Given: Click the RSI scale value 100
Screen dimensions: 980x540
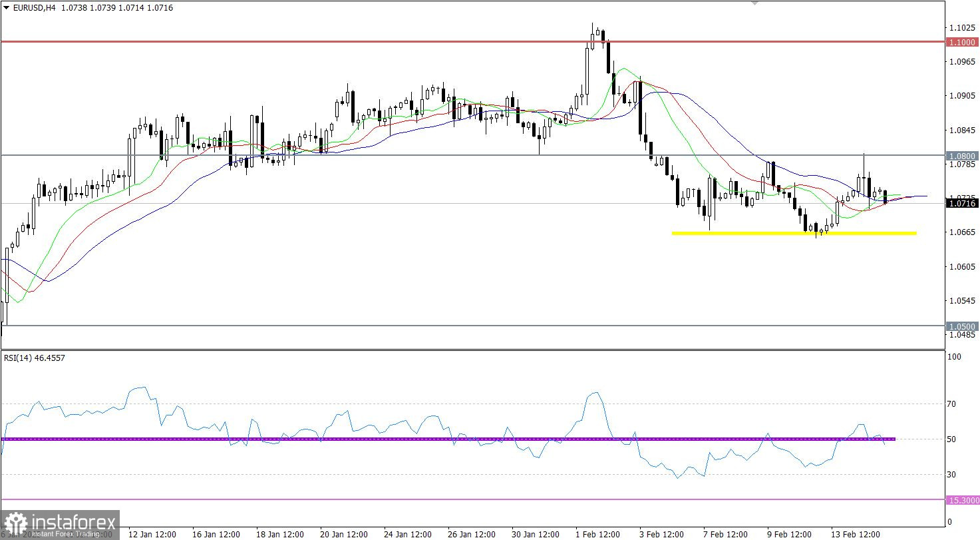Looking at the screenshot, I should [955, 358].
